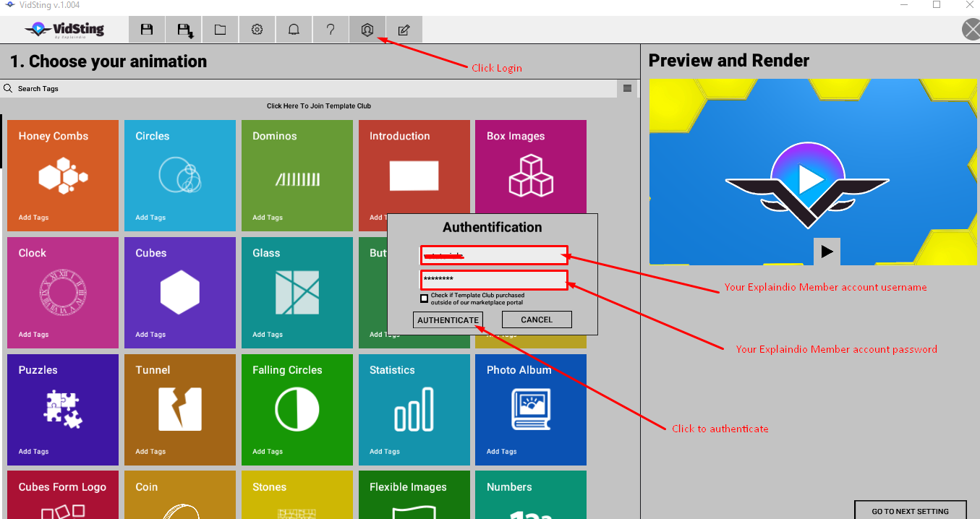Screen dimensions: 980x519
Task: Click Add Tags under Clock
Action: [x=34, y=335]
